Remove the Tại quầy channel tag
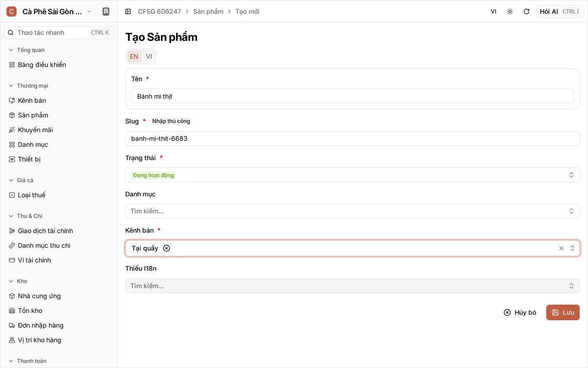Image resolution: width=588 pixels, height=368 pixels. (x=166, y=248)
